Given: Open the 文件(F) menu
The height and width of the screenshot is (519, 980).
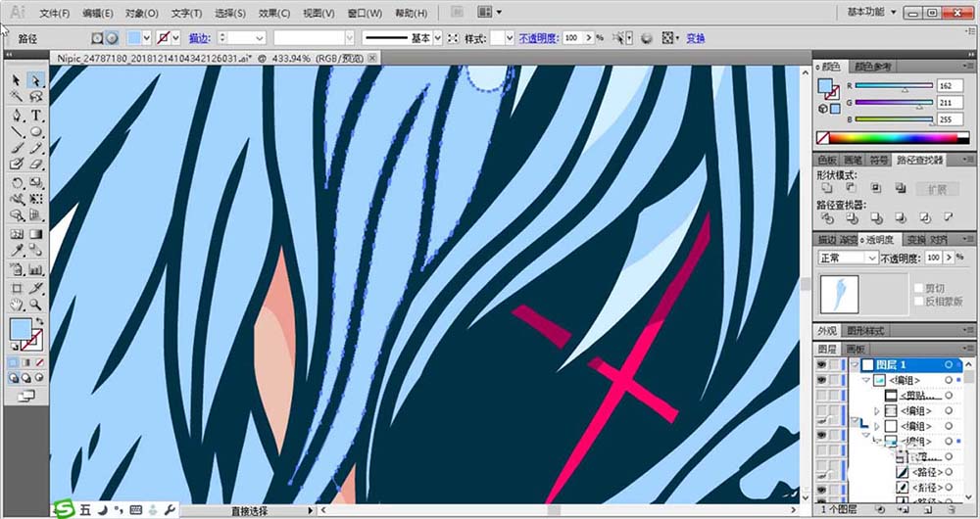Looking at the screenshot, I should pyautogui.click(x=54, y=13).
